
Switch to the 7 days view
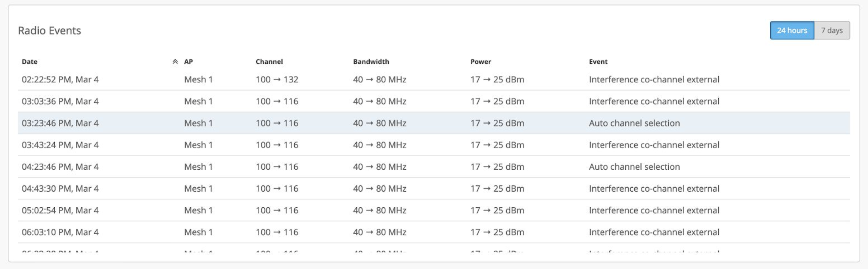[x=832, y=30]
